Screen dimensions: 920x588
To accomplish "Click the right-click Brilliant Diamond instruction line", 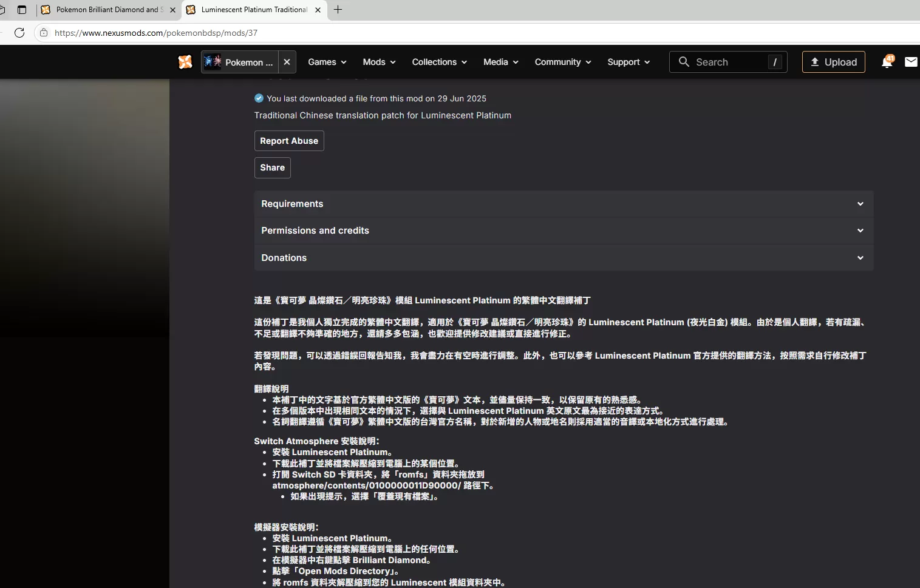I will click(352, 560).
